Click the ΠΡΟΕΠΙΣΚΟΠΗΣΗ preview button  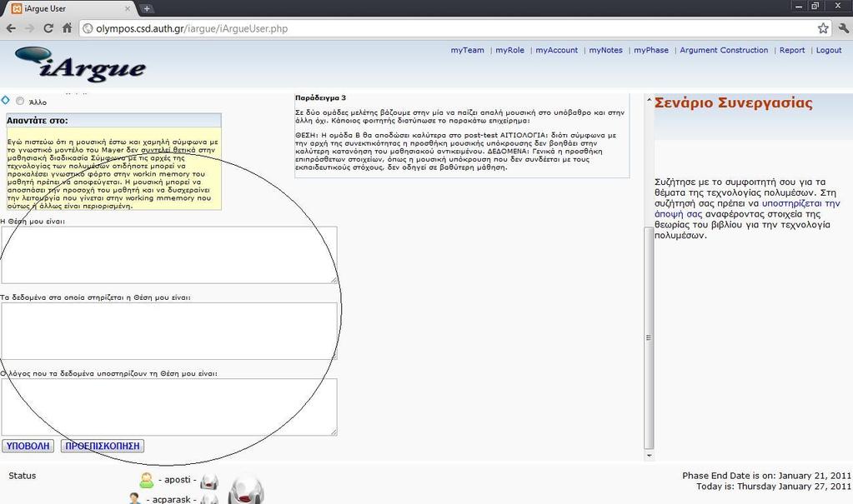click(x=103, y=446)
